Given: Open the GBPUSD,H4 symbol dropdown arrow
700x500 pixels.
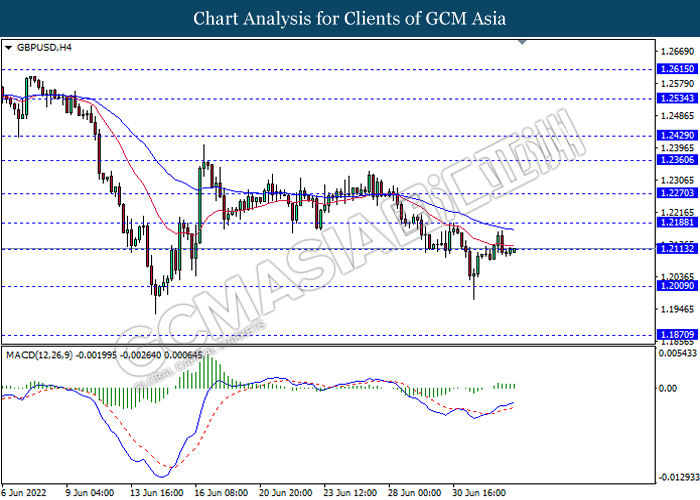Looking at the screenshot, I should 8,47.
